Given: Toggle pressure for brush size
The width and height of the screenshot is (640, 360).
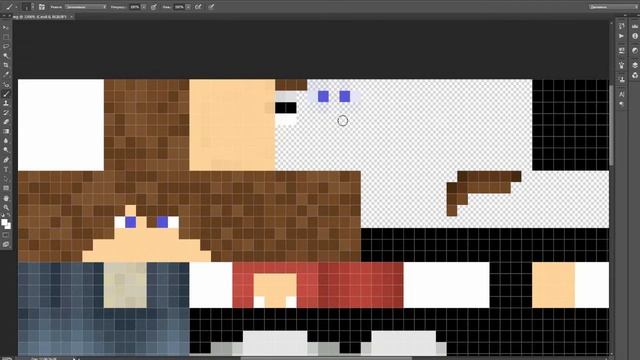Looking at the screenshot, I should (x=211, y=7).
